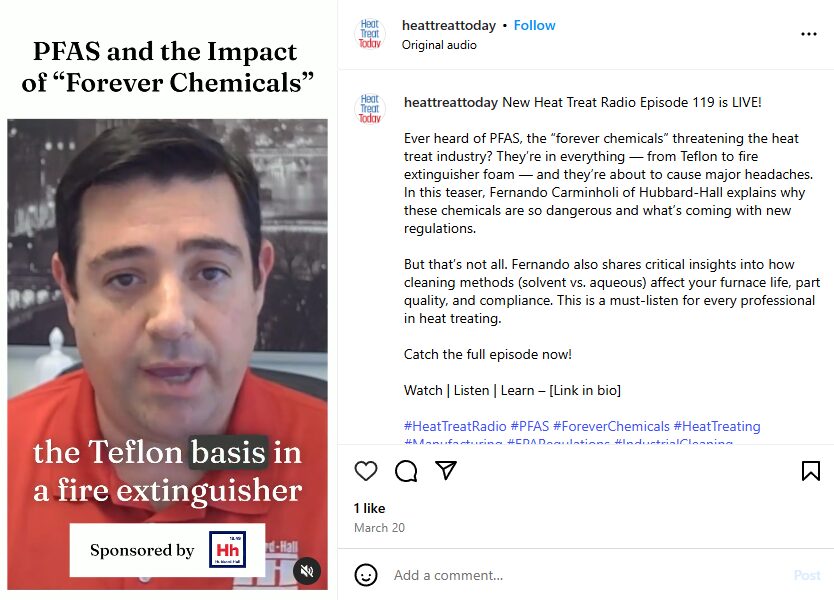
Task: Click the Heat Treat Today caption avatar
Action: pyautogui.click(x=370, y=109)
